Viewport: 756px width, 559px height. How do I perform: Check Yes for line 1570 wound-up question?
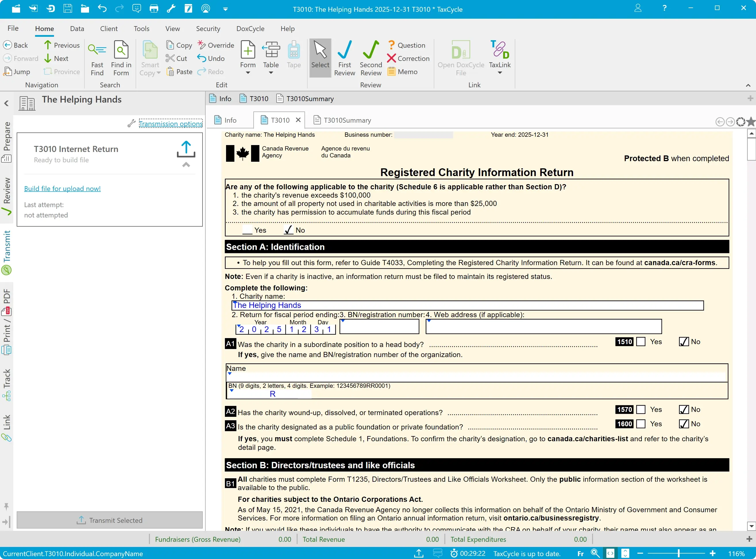pyautogui.click(x=641, y=409)
